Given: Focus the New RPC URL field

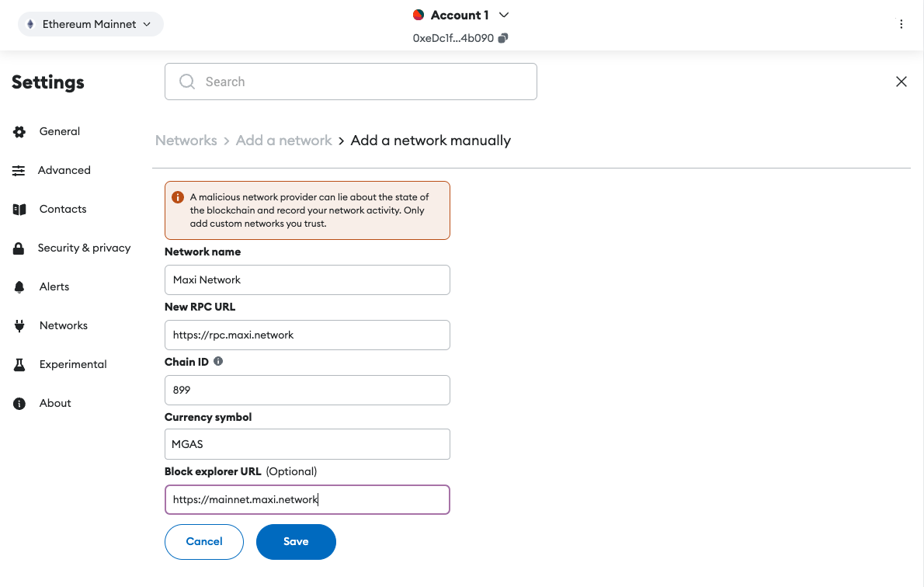Looking at the screenshot, I should point(307,335).
